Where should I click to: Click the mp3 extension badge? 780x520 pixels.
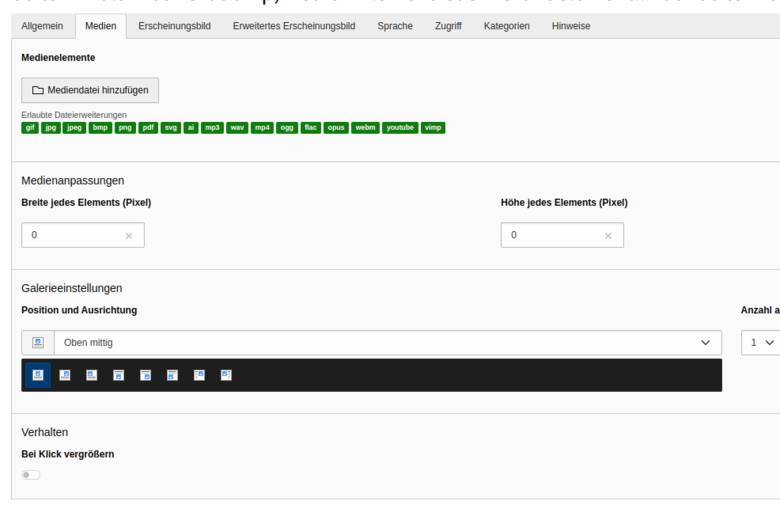[212, 128]
